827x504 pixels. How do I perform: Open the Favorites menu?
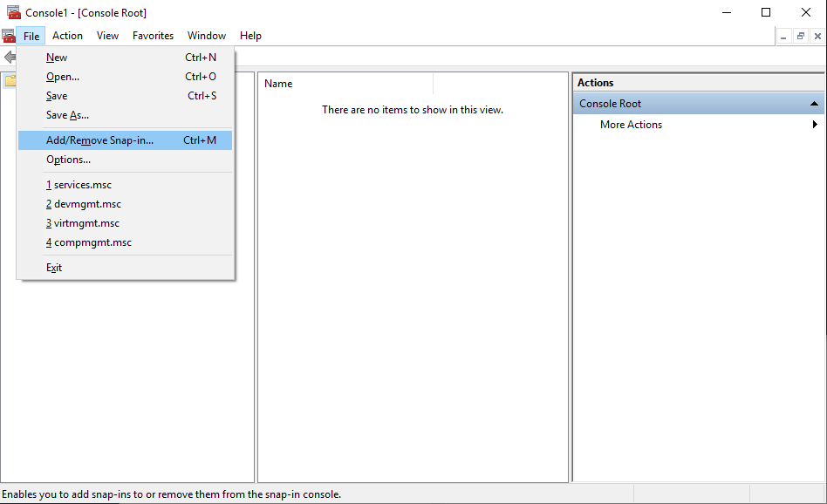click(153, 36)
